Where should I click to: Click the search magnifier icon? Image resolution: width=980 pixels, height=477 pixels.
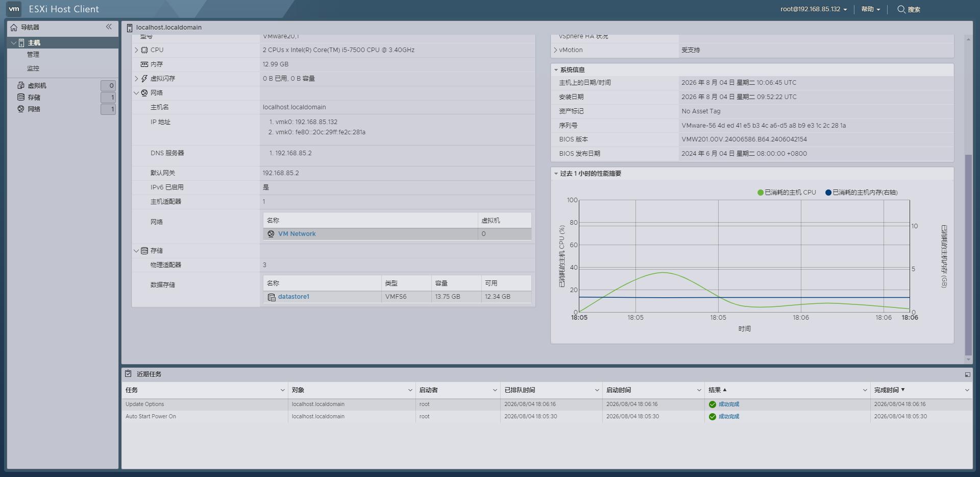(x=901, y=9)
